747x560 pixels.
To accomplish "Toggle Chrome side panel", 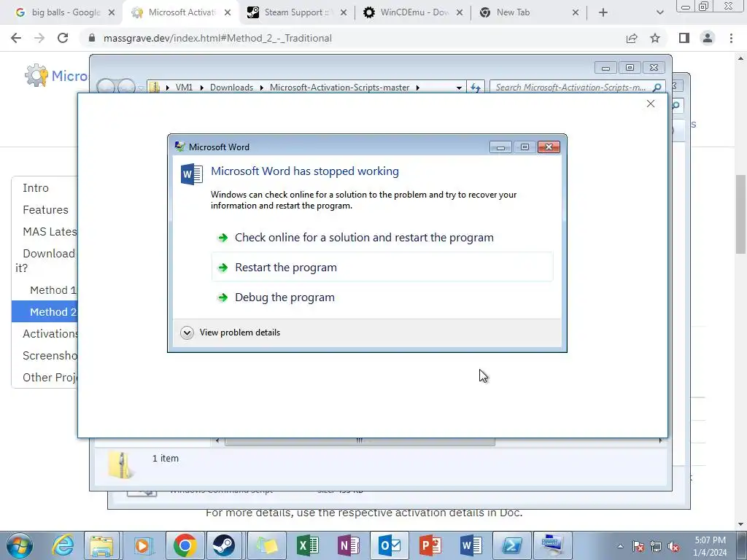I will click(x=684, y=38).
